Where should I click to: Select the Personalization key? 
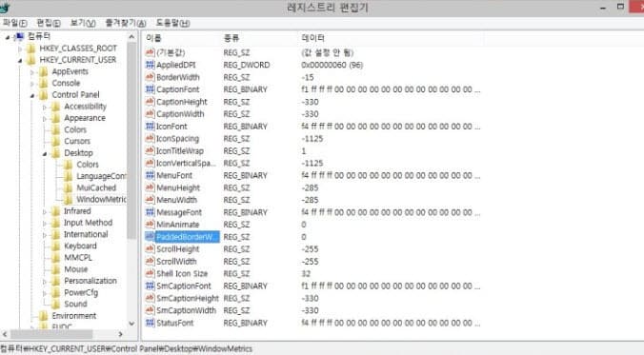(x=91, y=281)
